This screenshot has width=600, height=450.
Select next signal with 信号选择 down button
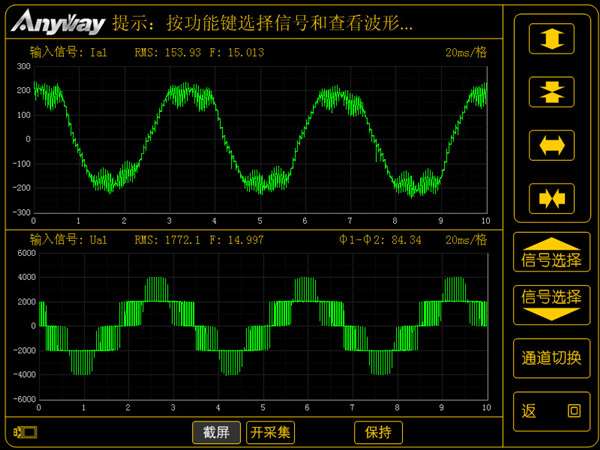tap(551, 303)
